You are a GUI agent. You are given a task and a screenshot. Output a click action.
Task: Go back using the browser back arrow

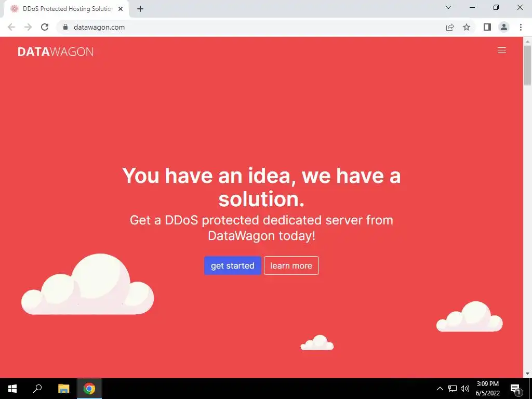pyautogui.click(x=11, y=27)
